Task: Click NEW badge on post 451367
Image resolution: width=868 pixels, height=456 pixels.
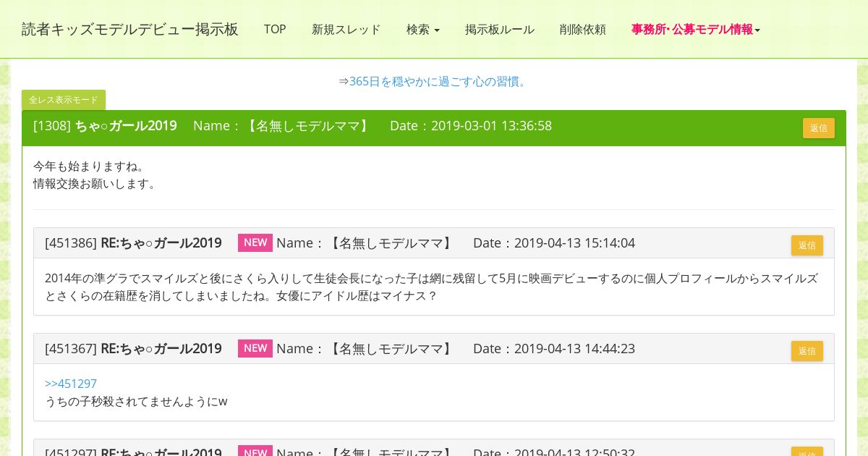Action: 255,348
